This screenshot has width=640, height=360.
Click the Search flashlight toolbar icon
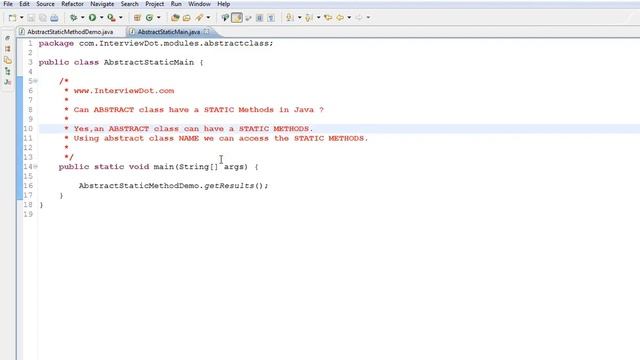click(x=199, y=18)
